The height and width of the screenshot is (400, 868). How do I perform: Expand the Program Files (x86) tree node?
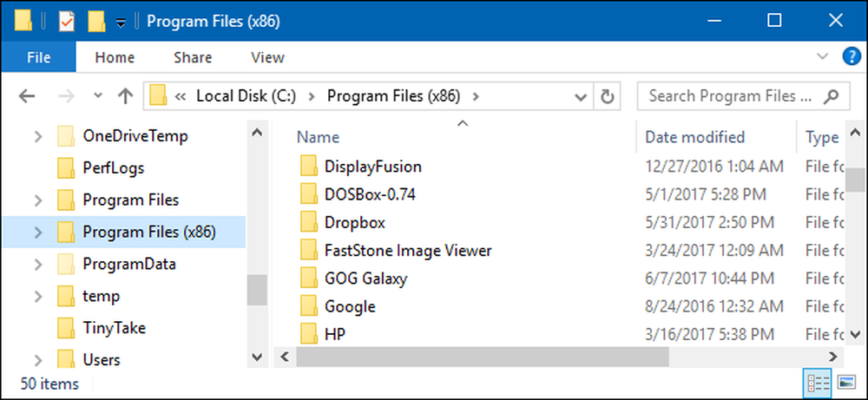click(38, 232)
